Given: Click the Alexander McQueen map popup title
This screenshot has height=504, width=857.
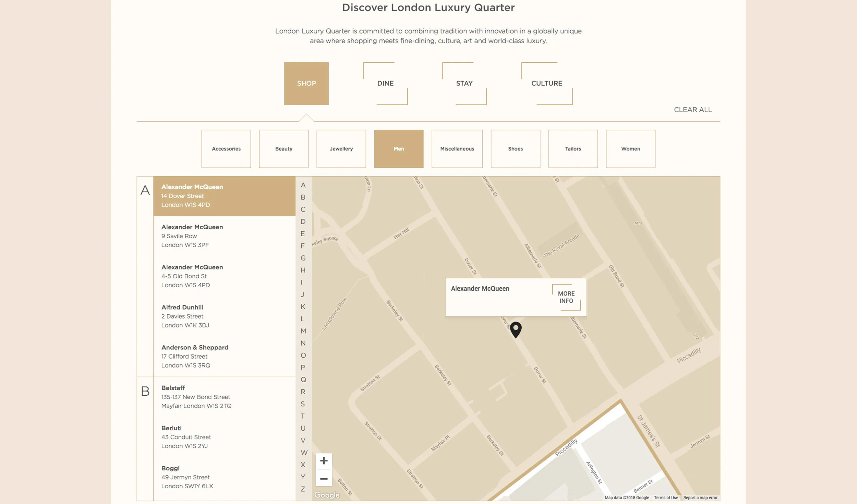Looking at the screenshot, I should tap(480, 289).
